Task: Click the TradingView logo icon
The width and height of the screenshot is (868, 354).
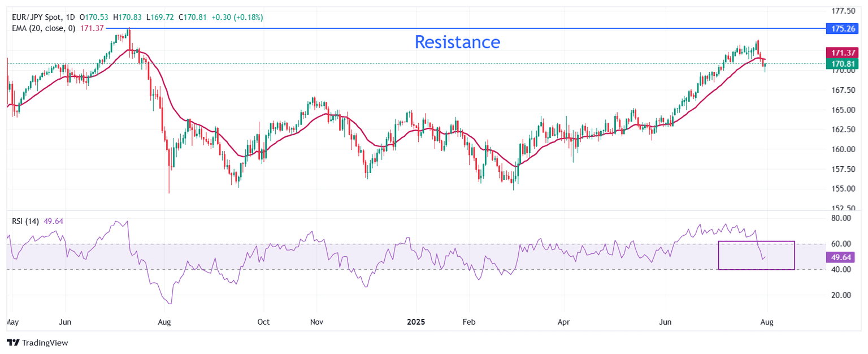Action: pos(12,343)
